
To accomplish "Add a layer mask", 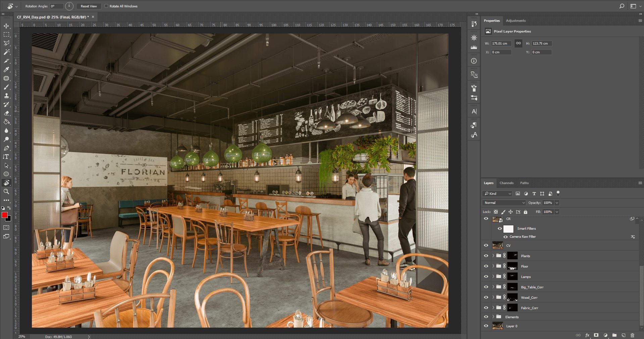I will pyautogui.click(x=596, y=335).
